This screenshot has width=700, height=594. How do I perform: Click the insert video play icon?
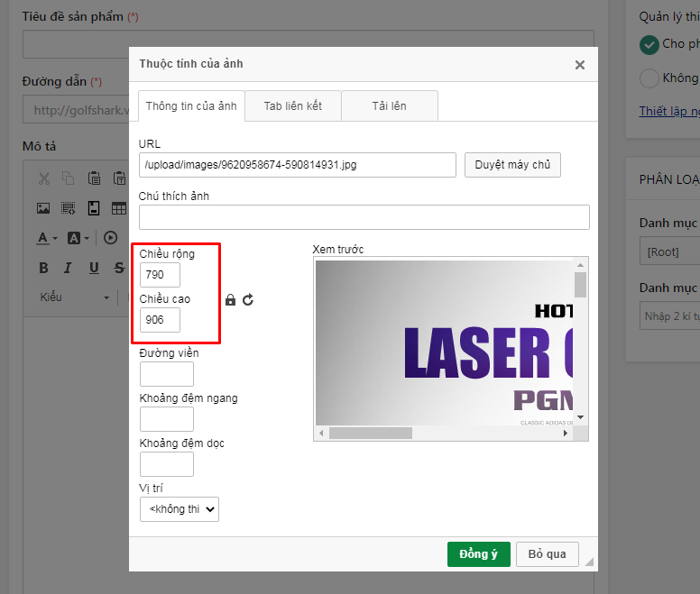coord(111,238)
